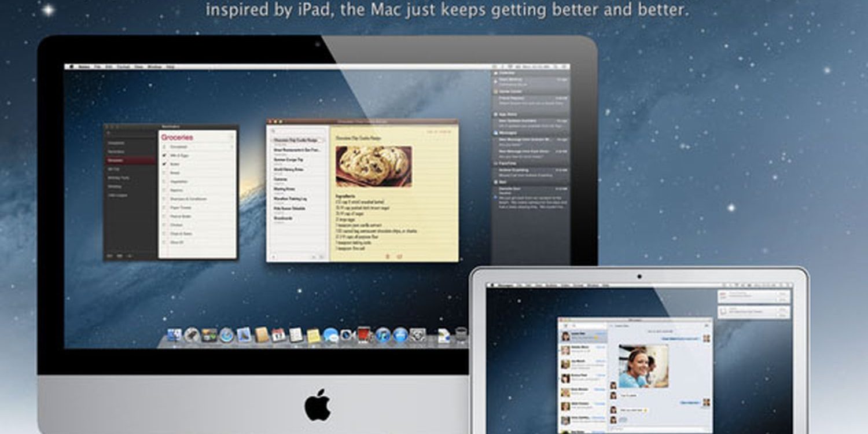868x434 pixels.
Task: Click the Groceries heading in Reminders
Action: [x=177, y=137]
